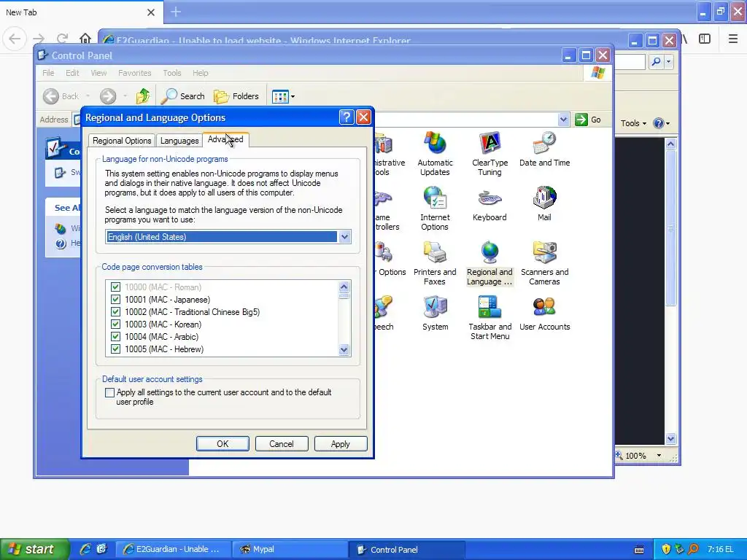Viewport: 747px width, 560px height.
Task: Click the Mypal home icon
Action: coord(85,38)
